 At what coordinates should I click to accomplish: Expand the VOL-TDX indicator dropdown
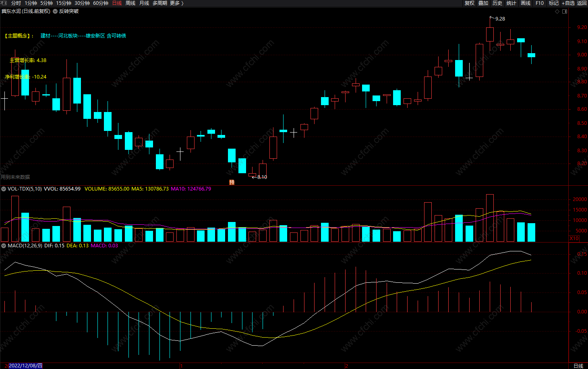(4, 189)
